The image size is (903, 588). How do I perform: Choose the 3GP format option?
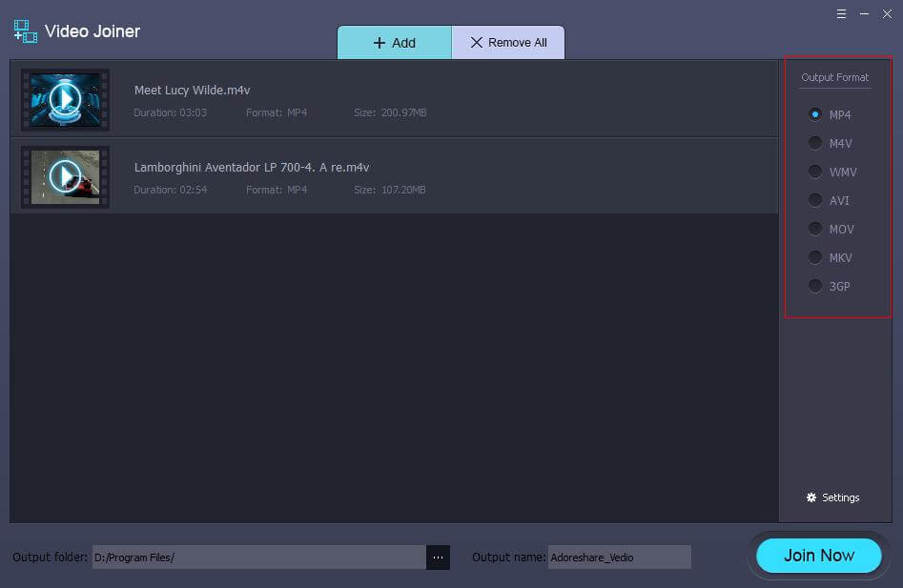point(815,286)
